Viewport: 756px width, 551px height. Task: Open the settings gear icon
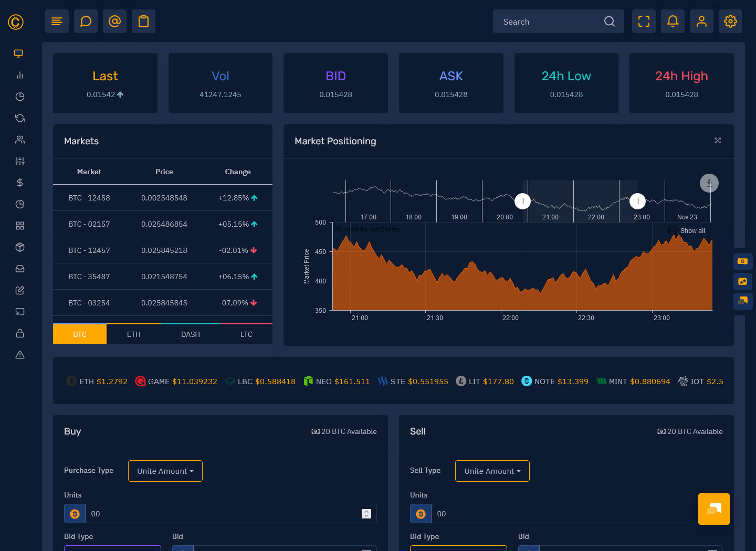pos(730,22)
